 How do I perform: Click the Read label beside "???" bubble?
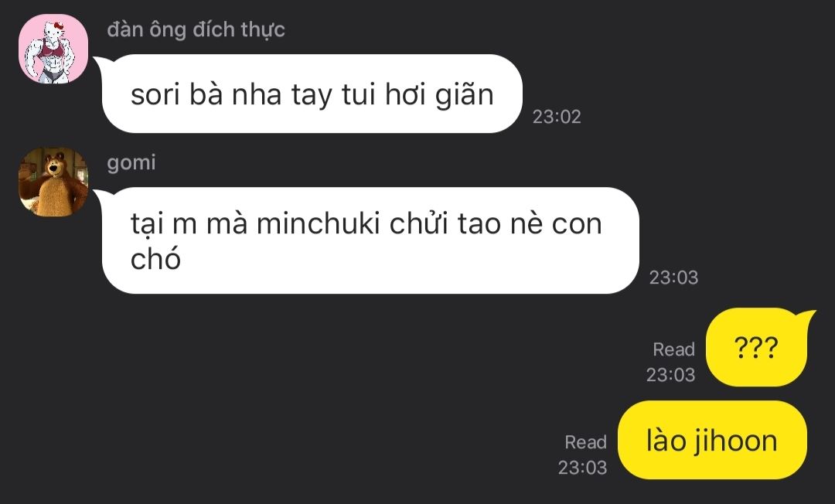point(673,349)
